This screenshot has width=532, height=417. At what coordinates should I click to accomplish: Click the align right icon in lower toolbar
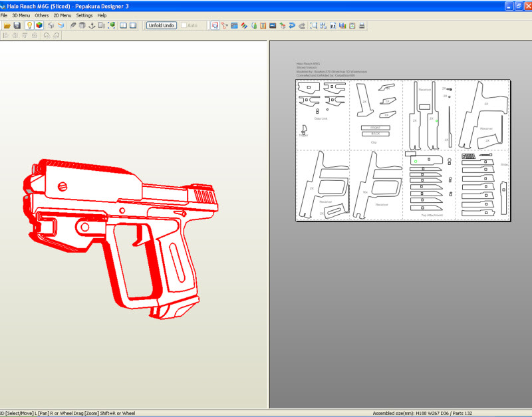click(x=15, y=35)
